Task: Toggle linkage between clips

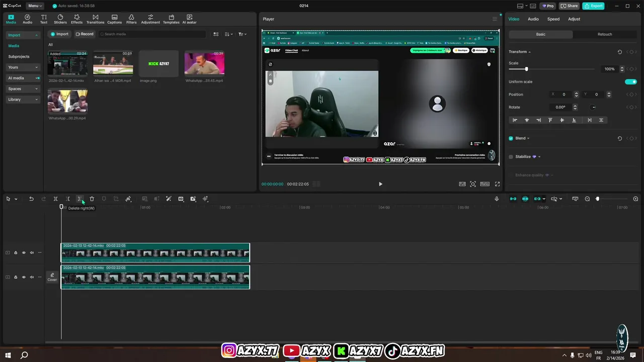Action: pyautogui.click(x=537, y=199)
